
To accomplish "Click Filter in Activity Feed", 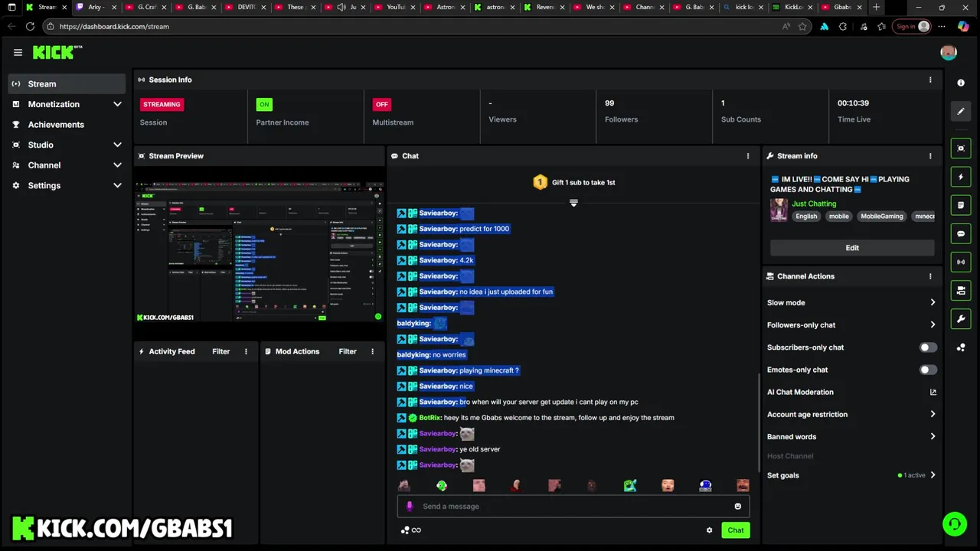I will (x=220, y=351).
